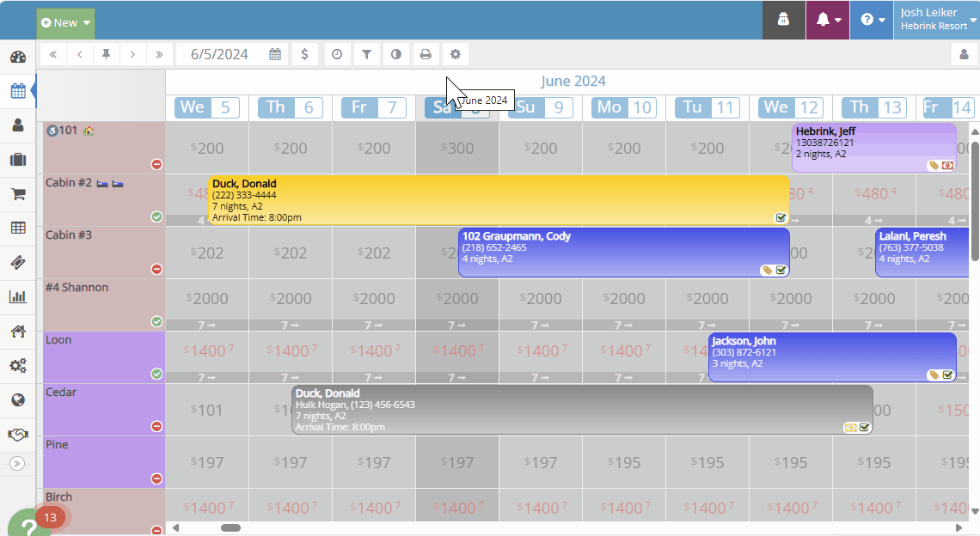Open reports via the bar chart icon

click(18, 297)
